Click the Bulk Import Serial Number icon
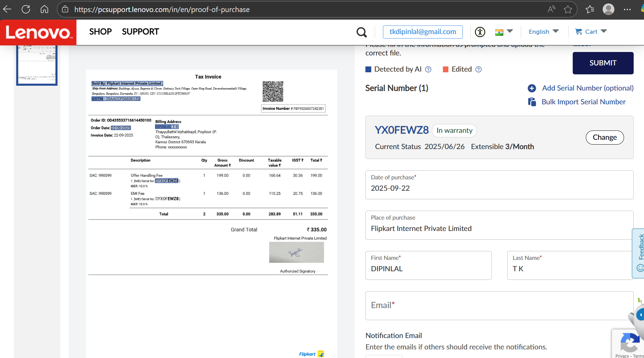 click(532, 102)
